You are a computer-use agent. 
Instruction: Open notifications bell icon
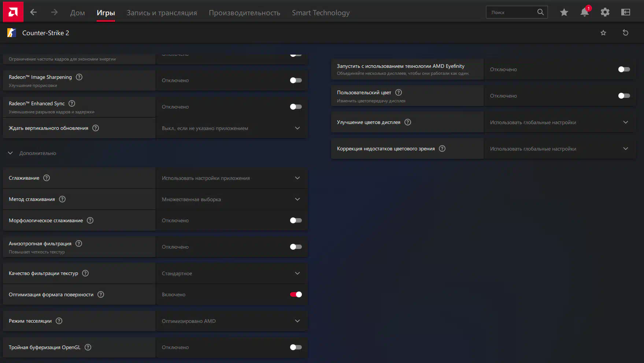coord(584,12)
